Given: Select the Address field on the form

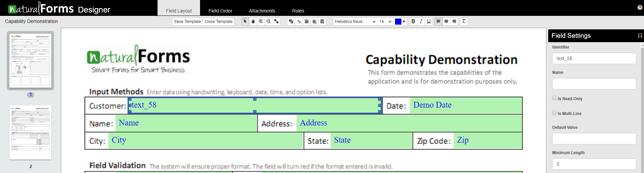Looking at the screenshot, I should coord(409,123).
